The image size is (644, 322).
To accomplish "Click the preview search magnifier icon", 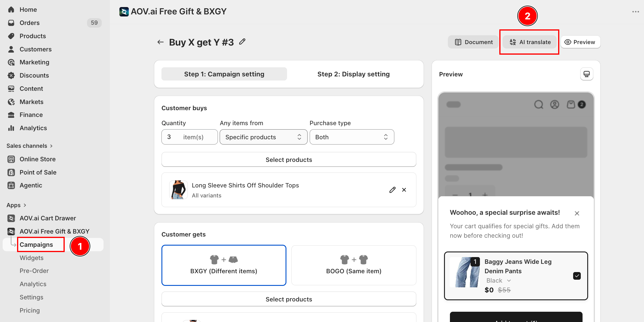I will click(x=538, y=104).
